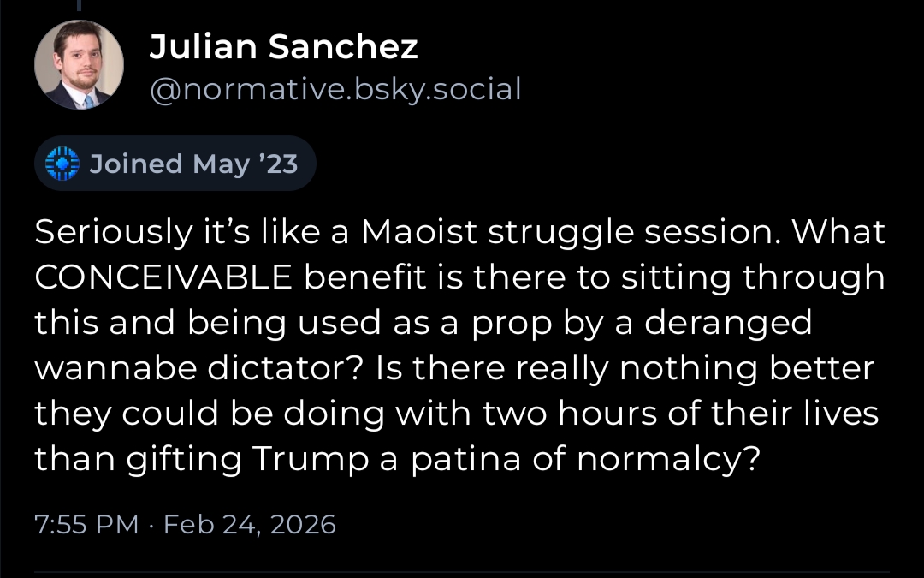The height and width of the screenshot is (578, 924).
Task: Click the phrase two hours in post
Action: pos(605,414)
